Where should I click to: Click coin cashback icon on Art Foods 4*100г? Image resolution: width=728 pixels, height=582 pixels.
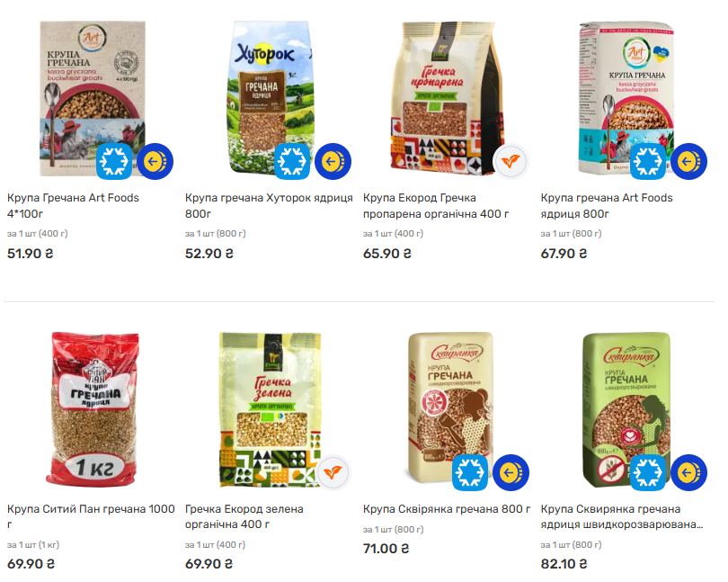click(155, 161)
